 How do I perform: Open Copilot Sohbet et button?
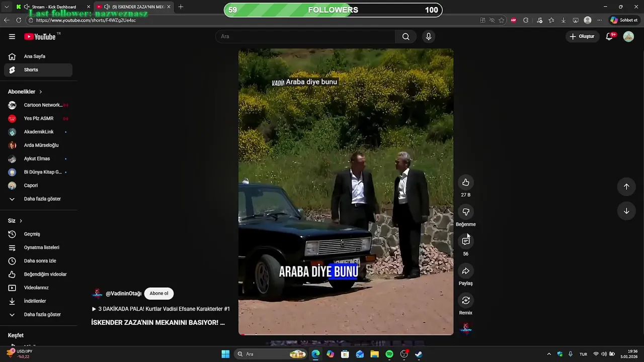pyautogui.click(x=624, y=20)
